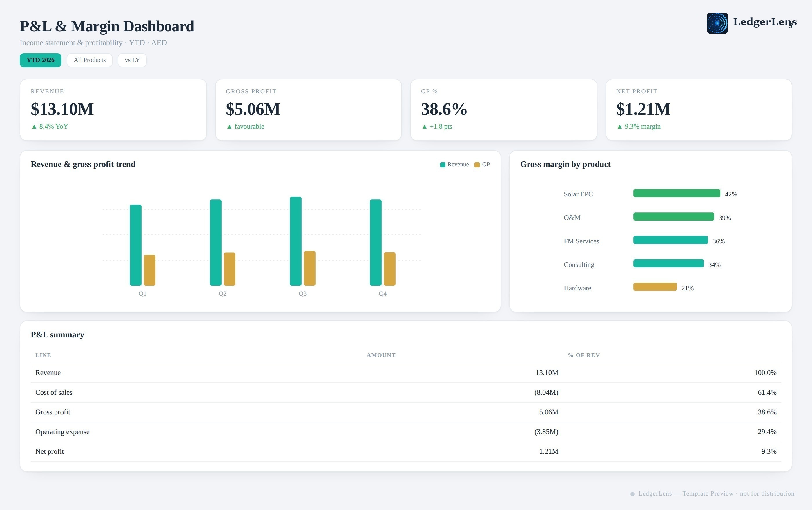
Task: Select the Operating expense row label
Action: (x=62, y=432)
